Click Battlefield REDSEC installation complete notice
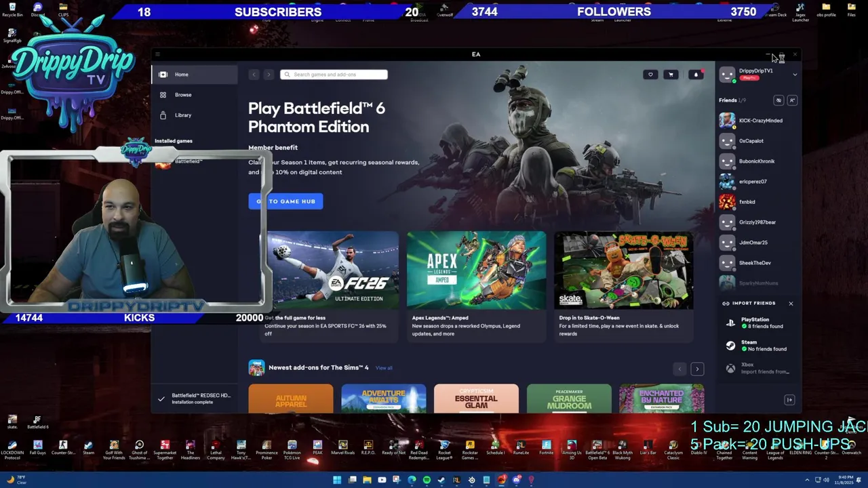The image size is (868, 488). tap(195, 399)
